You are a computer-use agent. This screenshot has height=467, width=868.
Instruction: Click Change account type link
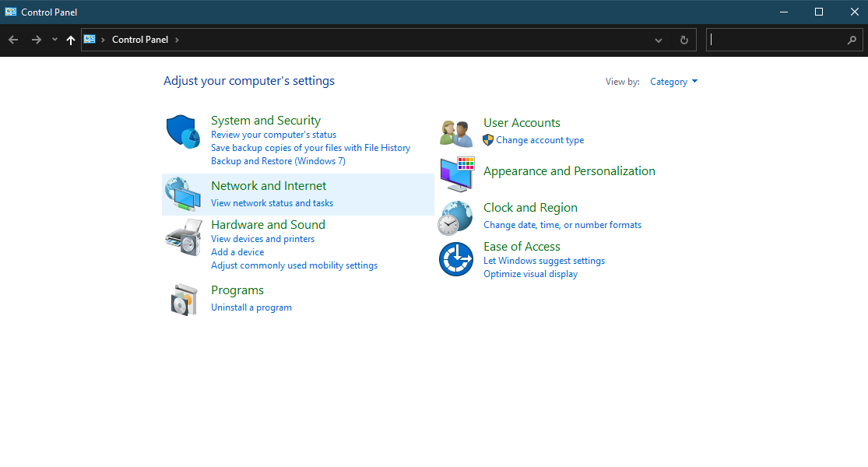tap(539, 140)
